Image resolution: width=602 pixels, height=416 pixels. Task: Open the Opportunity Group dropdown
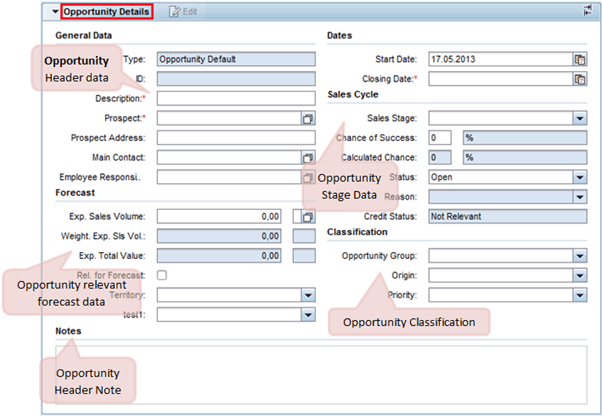click(579, 256)
